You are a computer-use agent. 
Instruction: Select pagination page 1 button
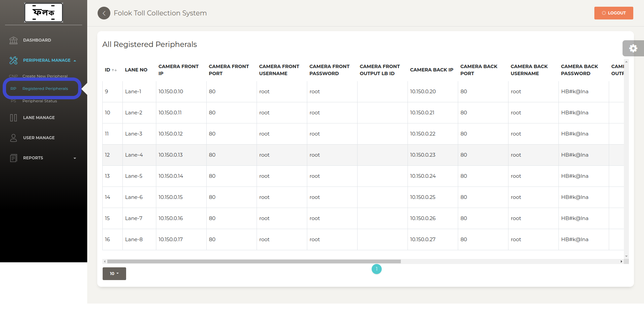click(376, 269)
